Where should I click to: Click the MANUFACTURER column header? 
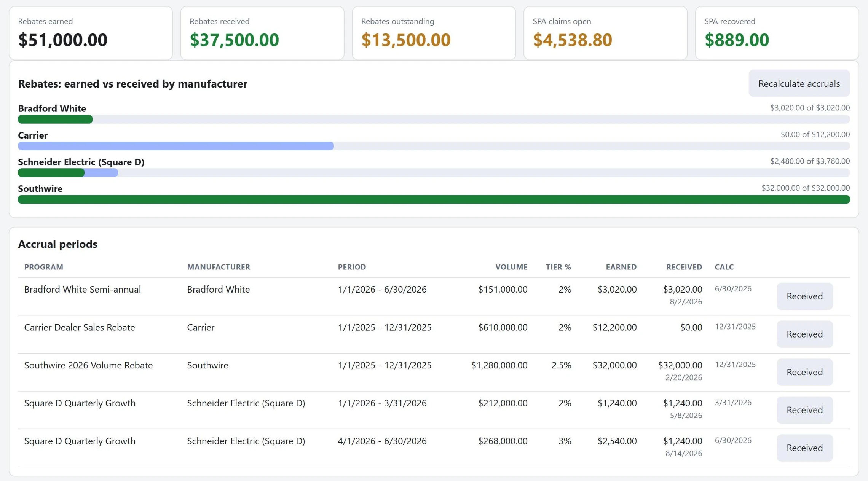(x=219, y=267)
